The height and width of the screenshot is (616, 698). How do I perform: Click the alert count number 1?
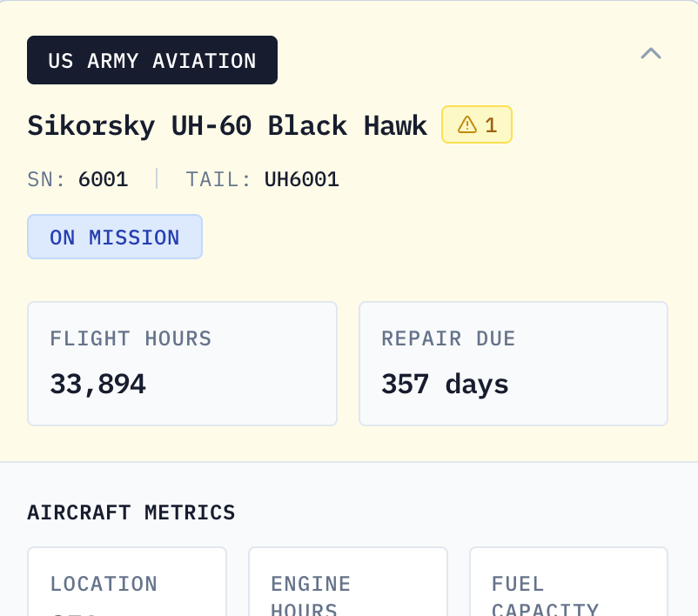[491, 124]
